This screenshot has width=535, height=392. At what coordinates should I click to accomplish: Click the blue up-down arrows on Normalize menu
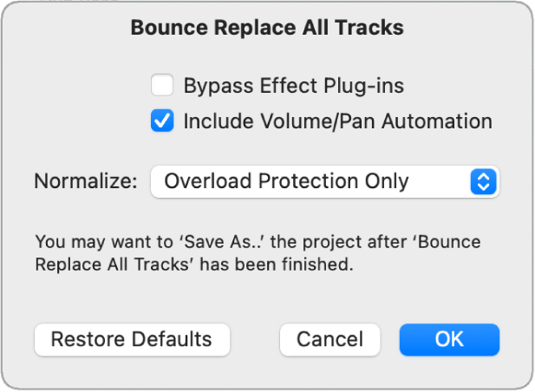pyautogui.click(x=483, y=181)
